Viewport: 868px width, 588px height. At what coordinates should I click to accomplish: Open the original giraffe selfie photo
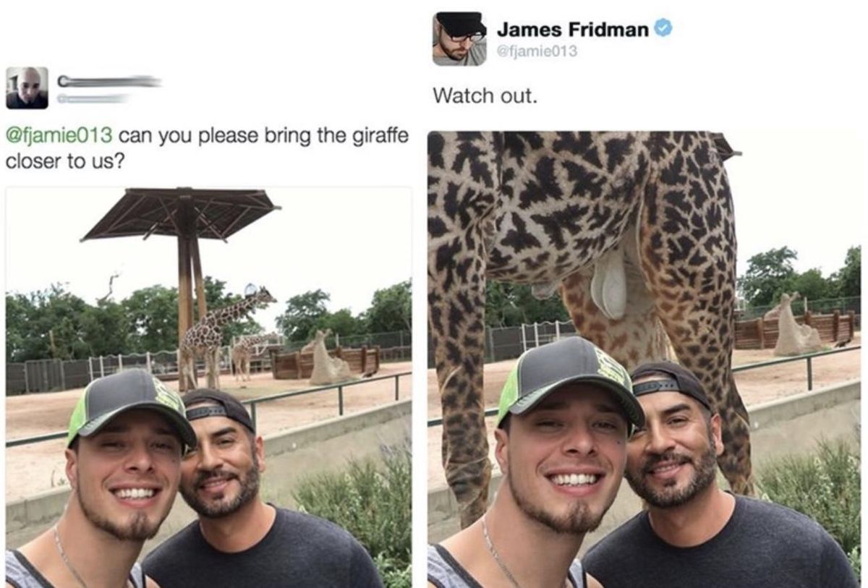click(x=208, y=387)
